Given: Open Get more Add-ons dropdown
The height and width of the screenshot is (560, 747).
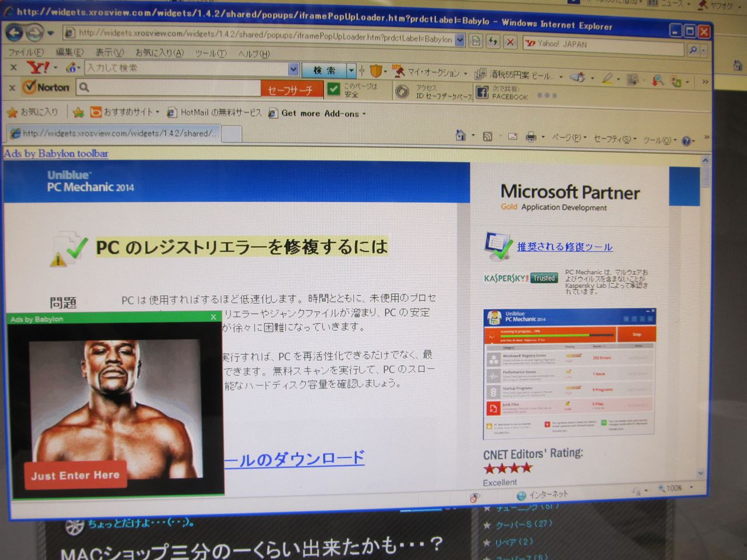Looking at the screenshot, I should coord(317,113).
